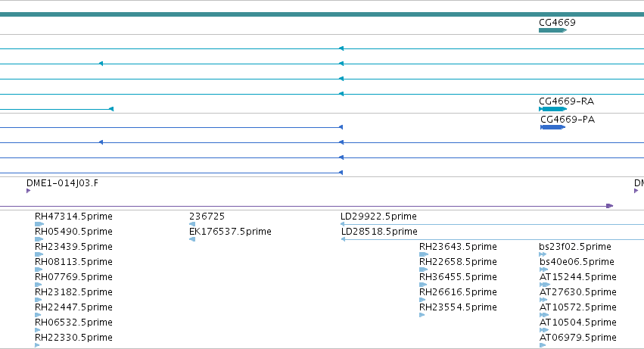Click the RH23439.5prime feature glyph
The image size is (644, 349).
tap(39, 254)
